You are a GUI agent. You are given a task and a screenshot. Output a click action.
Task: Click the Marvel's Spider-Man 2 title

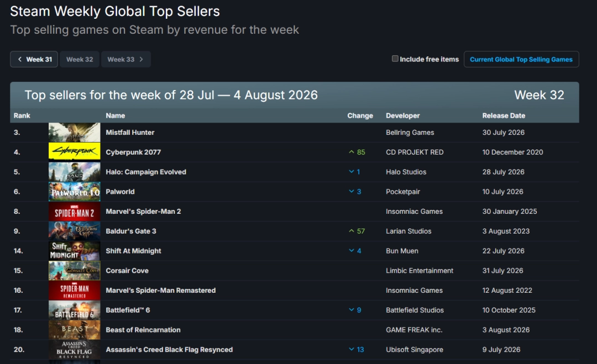click(143, 212)
